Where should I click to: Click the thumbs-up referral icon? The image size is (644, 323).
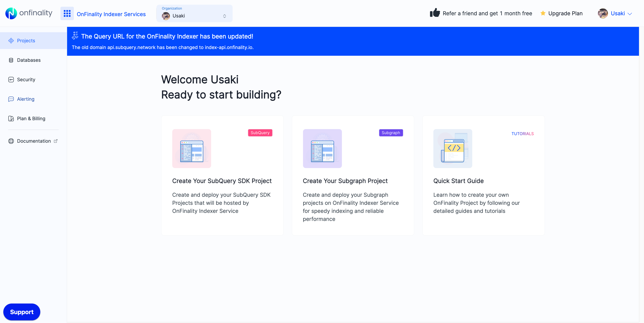click(435, 13)
